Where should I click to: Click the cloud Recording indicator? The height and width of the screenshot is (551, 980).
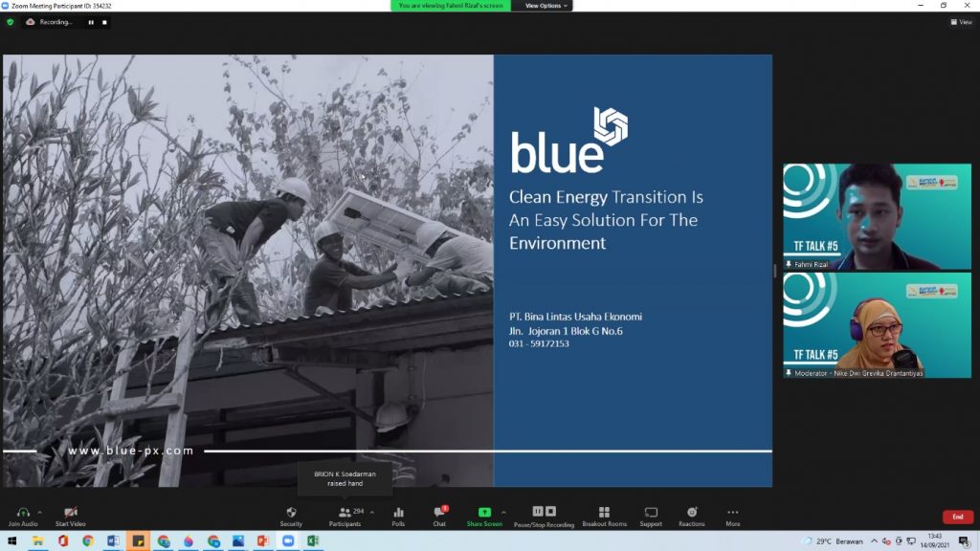coord(49,22)
